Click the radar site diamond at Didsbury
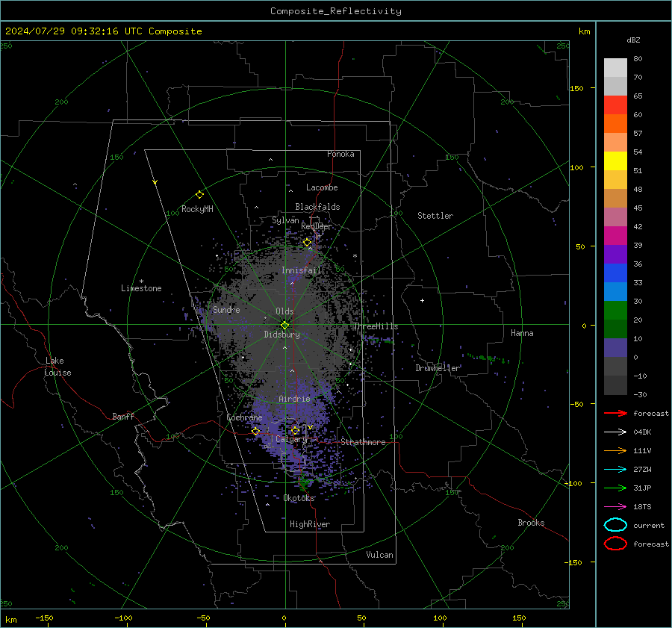Image resolution: width=672 pixels, height=628 pixels. [285, 326]
